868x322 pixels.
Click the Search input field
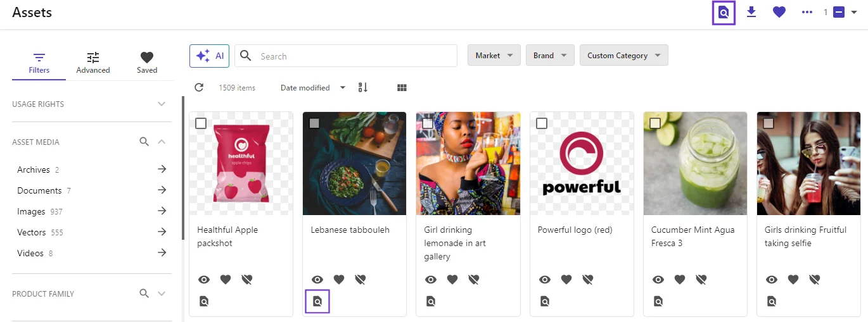(x=346, y=56)
